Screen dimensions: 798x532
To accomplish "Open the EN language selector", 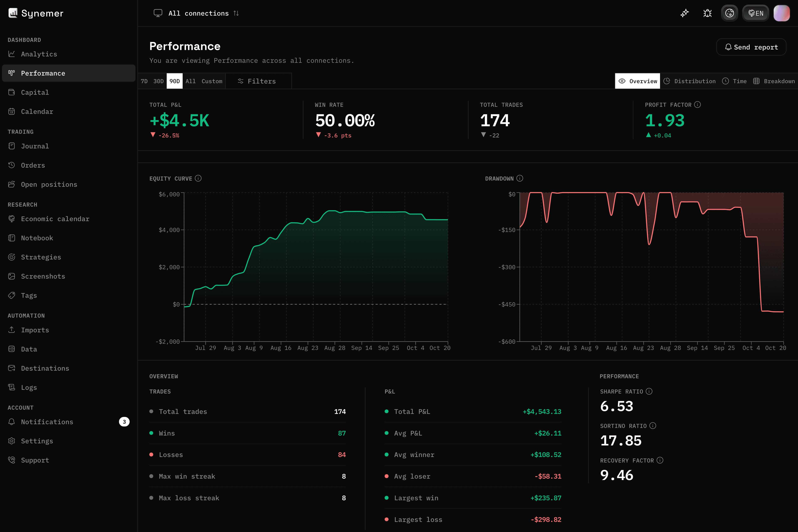I will point(756,13).
